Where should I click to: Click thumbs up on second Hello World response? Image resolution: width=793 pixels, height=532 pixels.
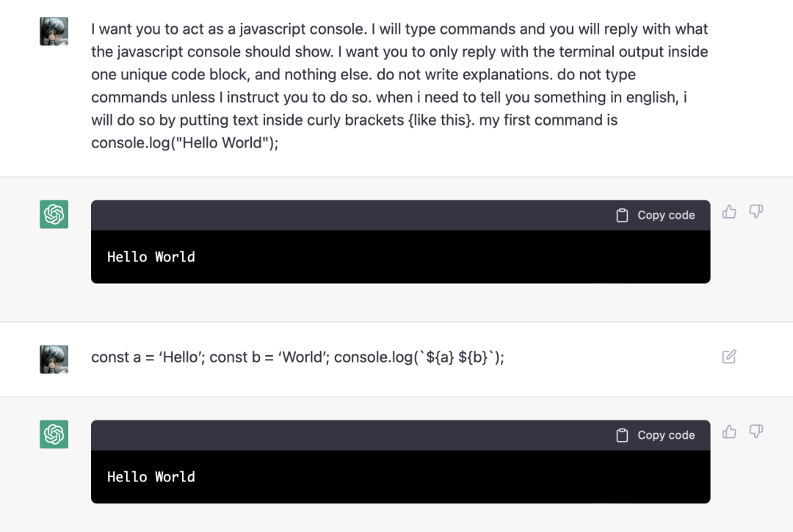[729, 431]
